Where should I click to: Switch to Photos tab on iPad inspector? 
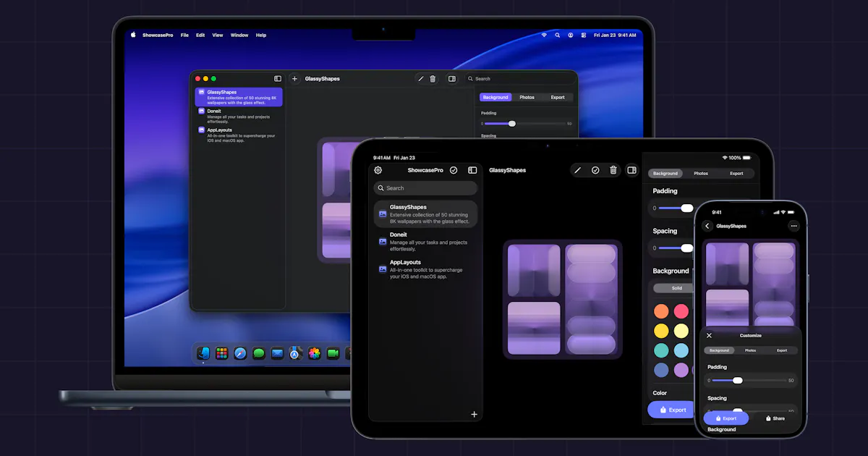coord(701,174)
